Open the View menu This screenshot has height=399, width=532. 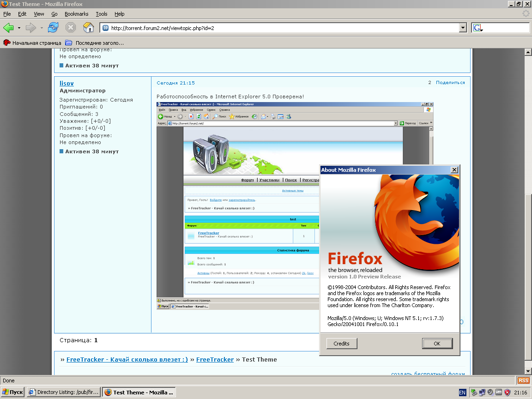[39, 14]
